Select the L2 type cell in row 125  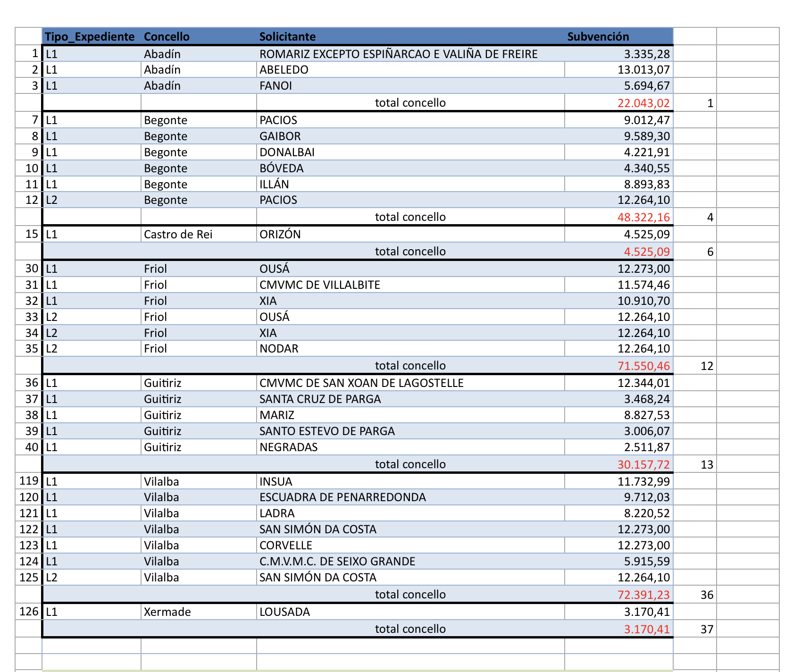[92, 578]
